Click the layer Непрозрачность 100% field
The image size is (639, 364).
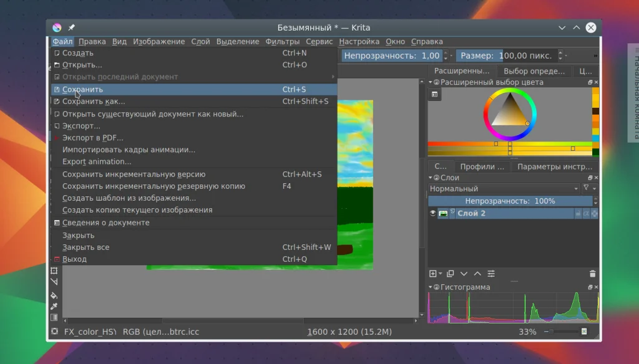click(x=510, y=201)
